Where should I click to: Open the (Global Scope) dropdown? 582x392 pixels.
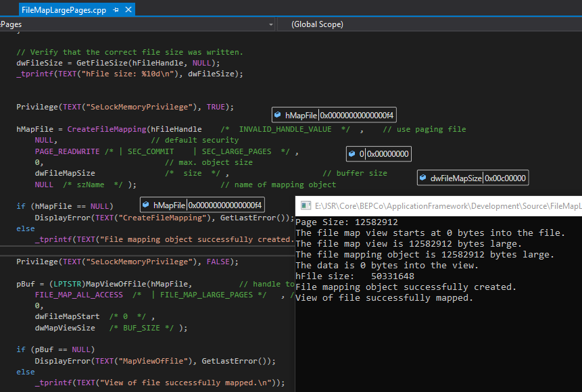click(430, 24)
